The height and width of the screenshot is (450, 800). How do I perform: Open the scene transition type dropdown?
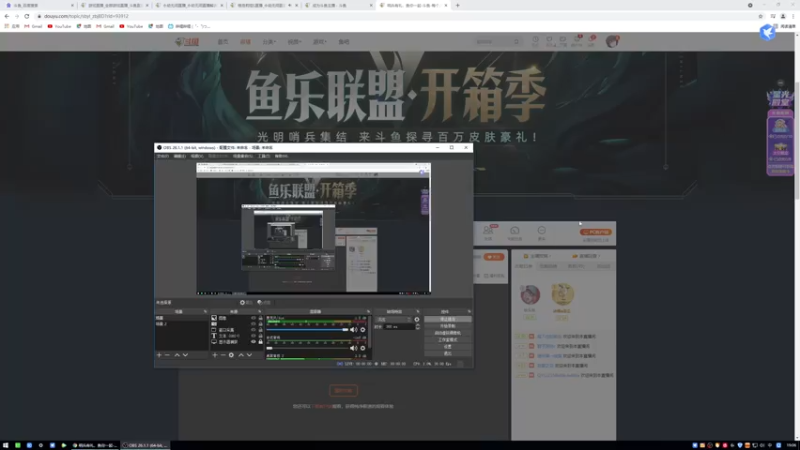[393, 319]
